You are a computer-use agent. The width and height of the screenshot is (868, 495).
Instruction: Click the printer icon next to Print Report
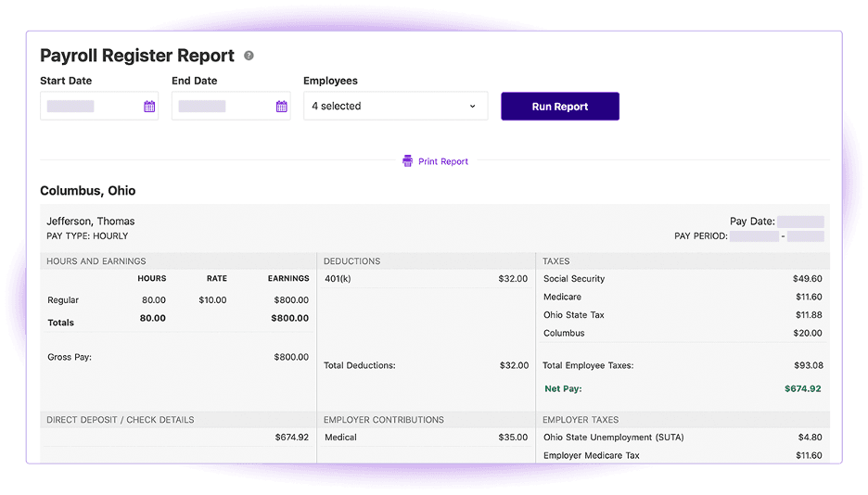[407, 161]
